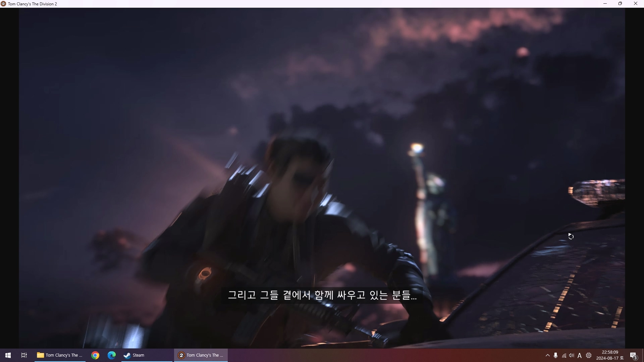The height and width of the screenshot is (362, 644).
Task: Minimize The Division 2 window
Action: pyautogui.click(x=605, y=4)
